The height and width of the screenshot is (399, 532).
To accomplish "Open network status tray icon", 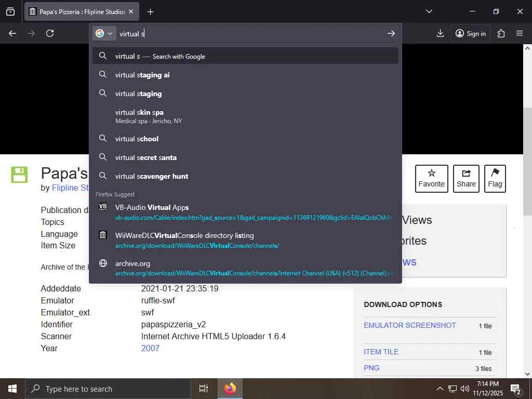I will tap(453, 389).
